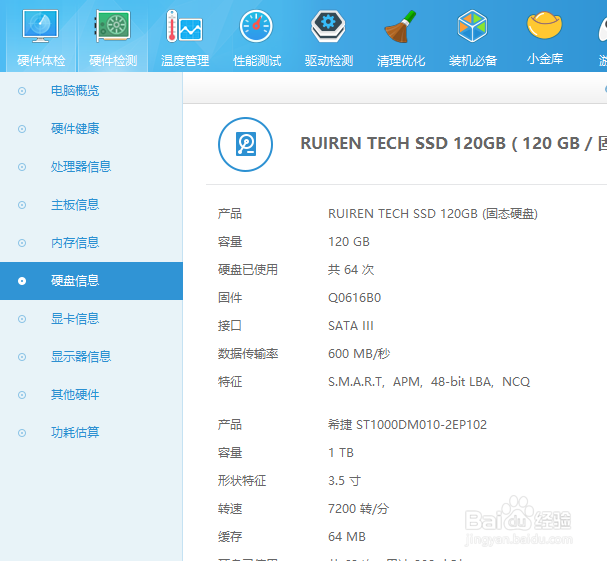Click the 固件 label
Viewport: 607px width, 561px height.
[x=230, y=298]
